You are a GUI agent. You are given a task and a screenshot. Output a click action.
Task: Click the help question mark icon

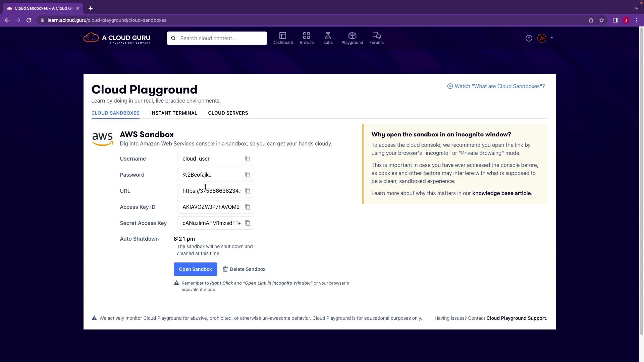pyautogui.click(x=529, y=38)
